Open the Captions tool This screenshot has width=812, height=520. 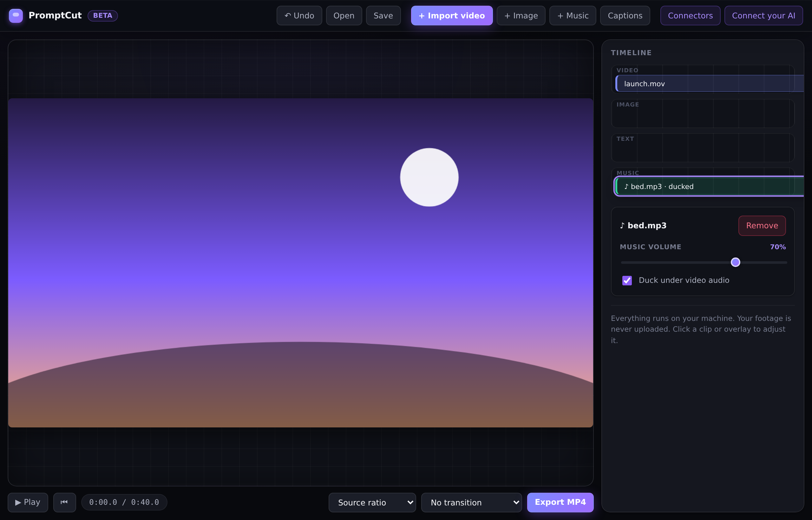[625, 16]
